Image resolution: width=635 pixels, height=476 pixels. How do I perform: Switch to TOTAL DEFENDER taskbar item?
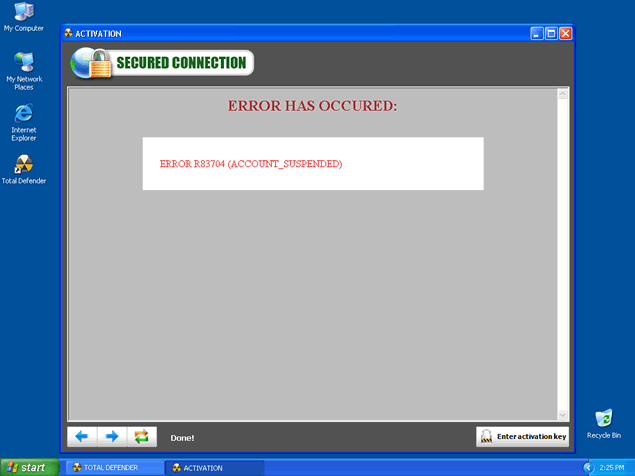113,467
